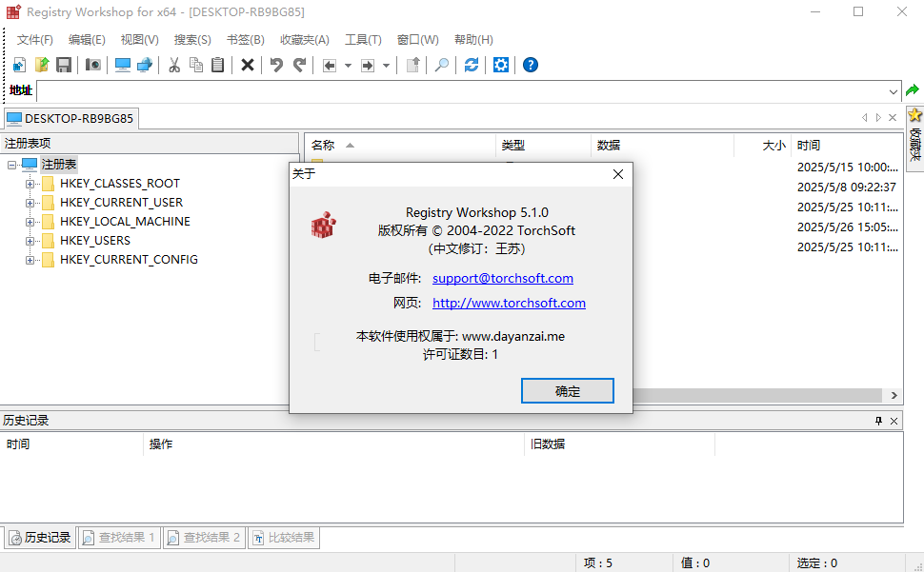This screenshot has width=924, height=572.
Task: Open the 视图(V) menu
Action: 140,39
